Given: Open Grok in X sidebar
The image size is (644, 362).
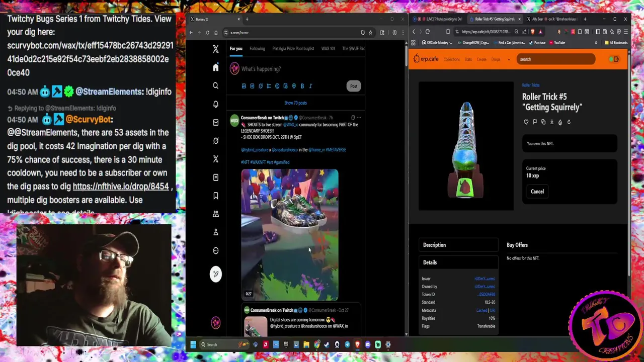Looking at the screenshot, I should 215,141.
